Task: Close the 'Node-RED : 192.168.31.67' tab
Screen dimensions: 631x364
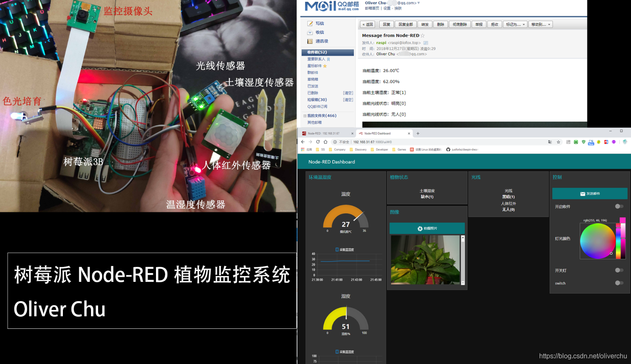Action: pos(352,134)
